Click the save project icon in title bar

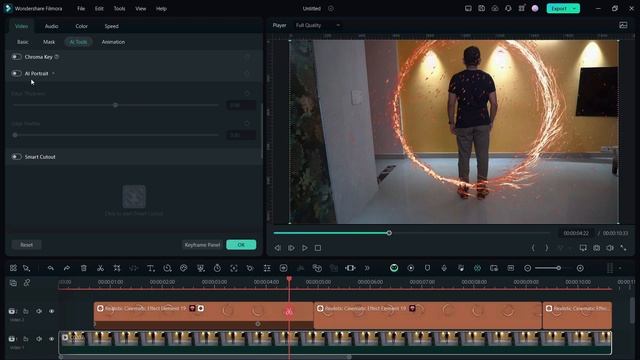[482, 8]
